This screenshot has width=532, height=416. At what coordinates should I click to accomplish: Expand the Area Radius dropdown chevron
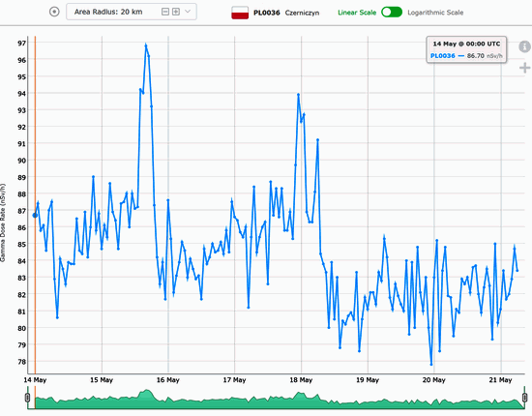(188, 12)
